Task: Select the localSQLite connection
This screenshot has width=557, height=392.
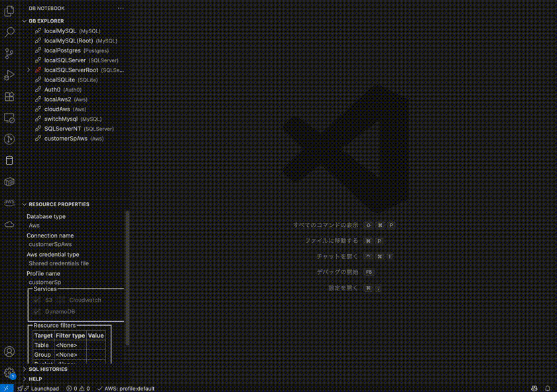Action: (x=74, y=80)
